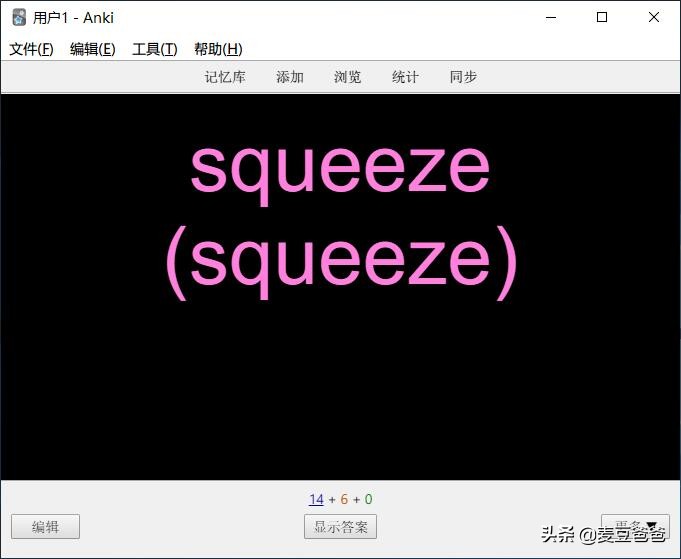Close the Anki window
This screenshot has width=681, height=559.
654,17
